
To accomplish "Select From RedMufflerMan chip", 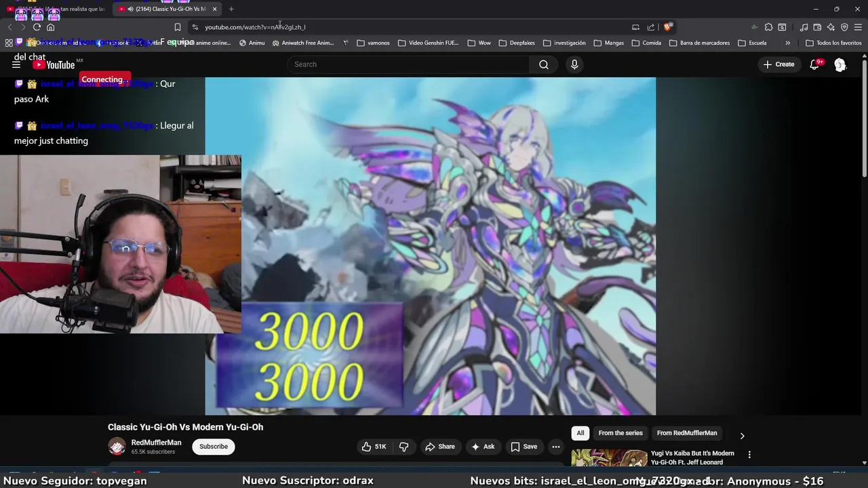I will (687, 433).
